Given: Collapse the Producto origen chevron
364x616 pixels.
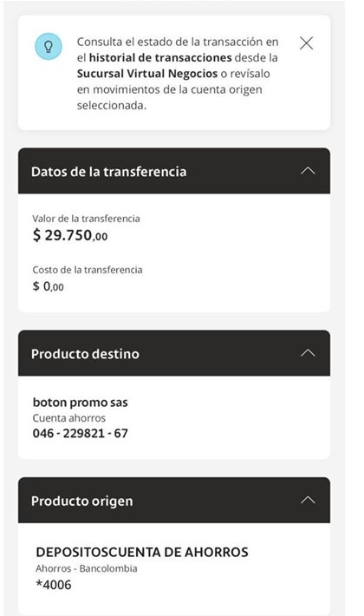Looking at the screenshot, I should pos(308,500).
